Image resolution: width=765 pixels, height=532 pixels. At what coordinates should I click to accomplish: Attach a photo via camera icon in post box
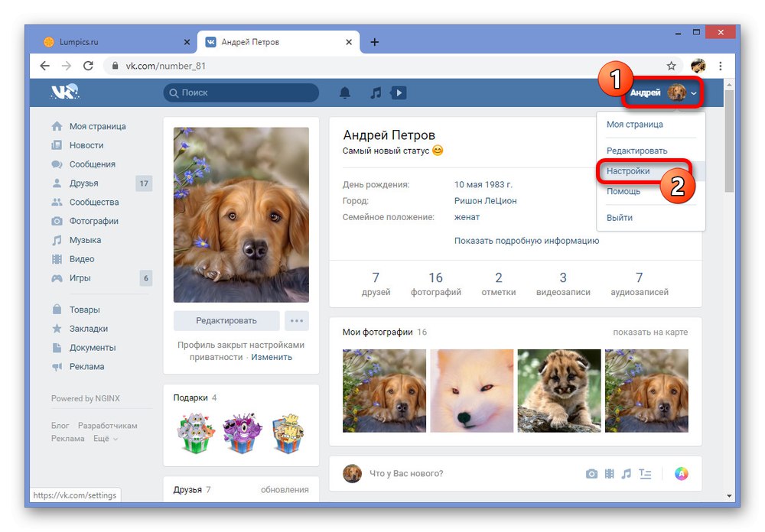pos(591,473)
